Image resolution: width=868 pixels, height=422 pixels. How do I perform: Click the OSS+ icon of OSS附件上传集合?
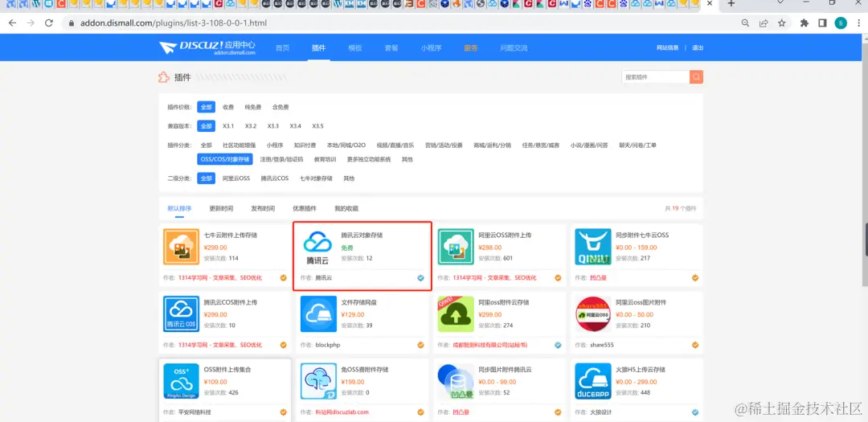[181, 381]
